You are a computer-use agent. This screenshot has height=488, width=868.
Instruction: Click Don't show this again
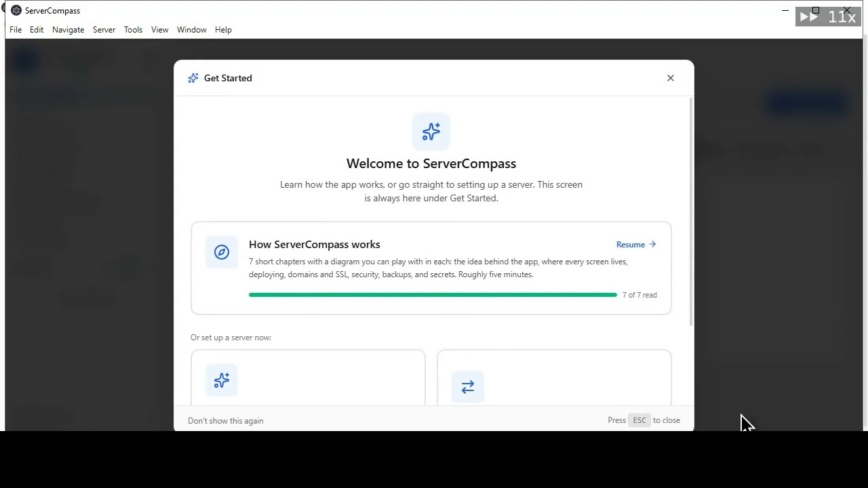tap(226, 421)
